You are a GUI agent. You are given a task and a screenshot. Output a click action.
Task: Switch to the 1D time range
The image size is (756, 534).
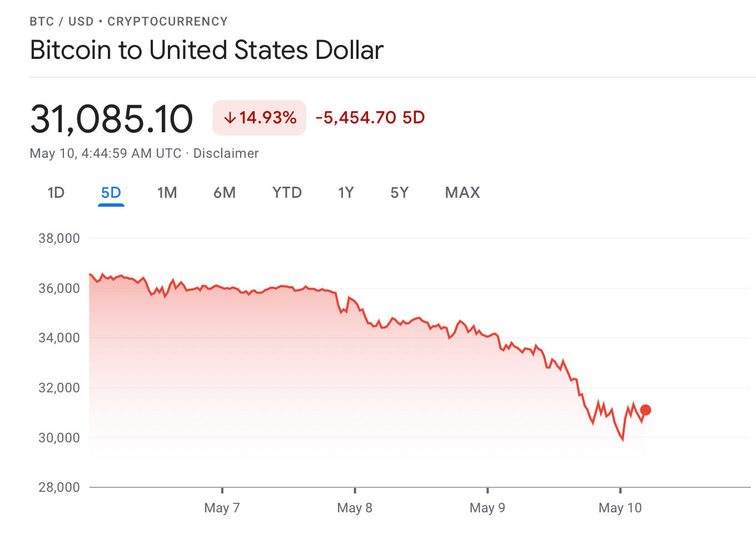(56, 193)
